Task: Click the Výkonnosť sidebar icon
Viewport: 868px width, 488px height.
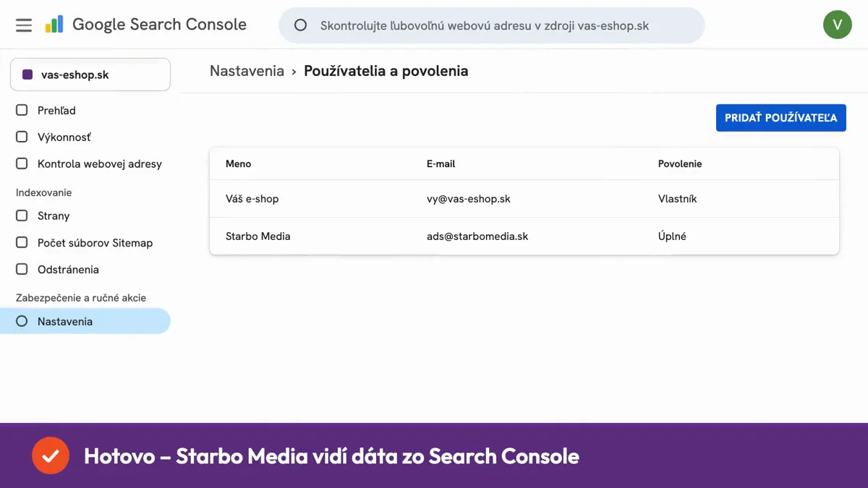Action: (x=22, y=137)
